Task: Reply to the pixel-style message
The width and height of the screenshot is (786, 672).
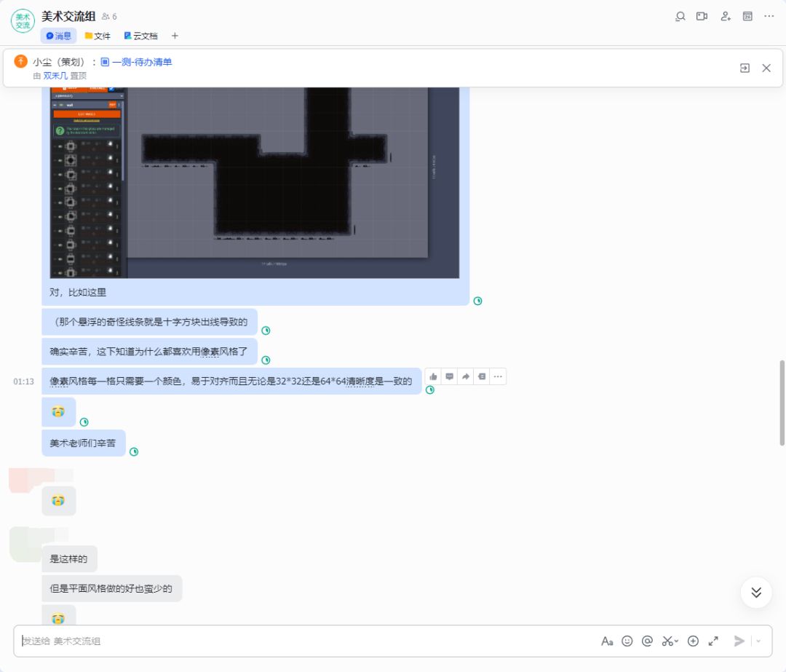Action: click(450, 376)
